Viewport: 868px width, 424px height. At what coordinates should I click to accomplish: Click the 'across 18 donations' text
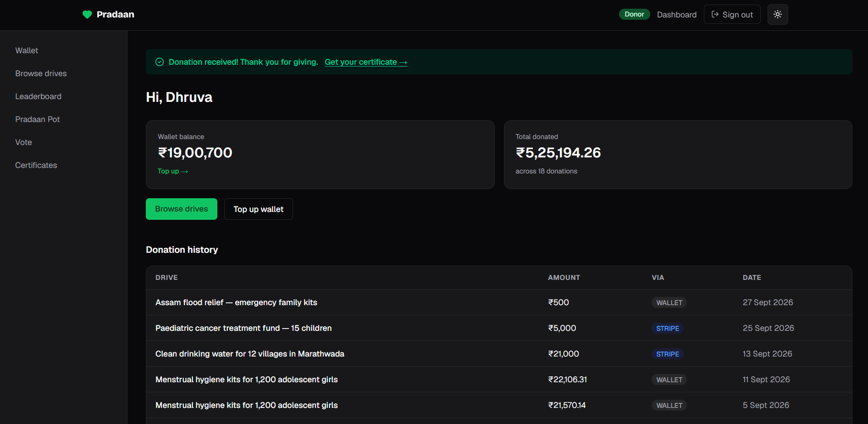pos(546,171)
